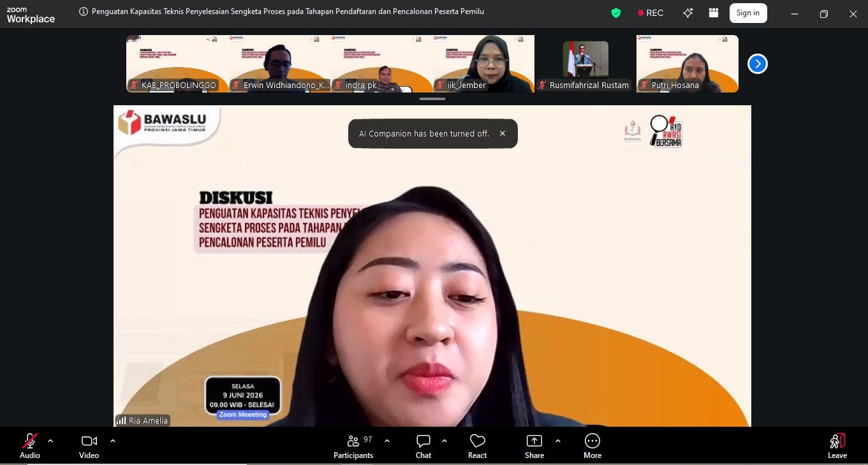This screenshot has height=465, width=868.
Task: Leave the meeting
Action: [837, 446]
